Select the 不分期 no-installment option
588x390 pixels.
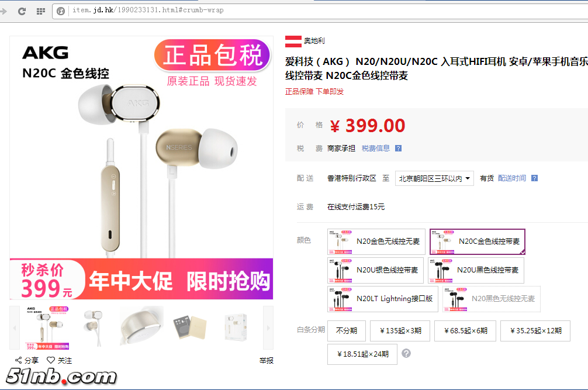346,331
